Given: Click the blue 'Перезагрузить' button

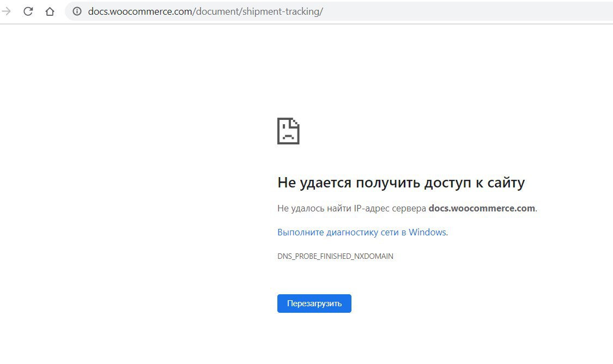Looking at the screenshot, I should coord(314,304).
